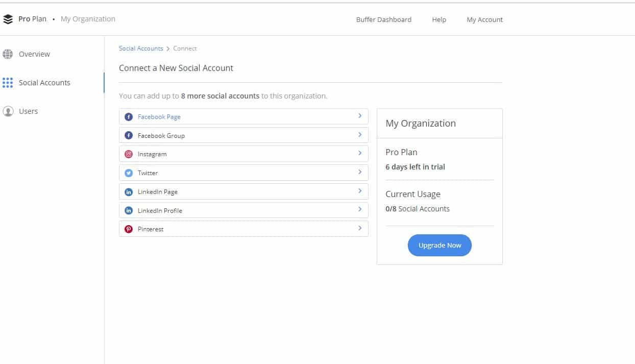Image resolution: width=635 pixels, height=364 pixels.
Task: Select the Users sidebar label
Action: click(x=29, y=111)
